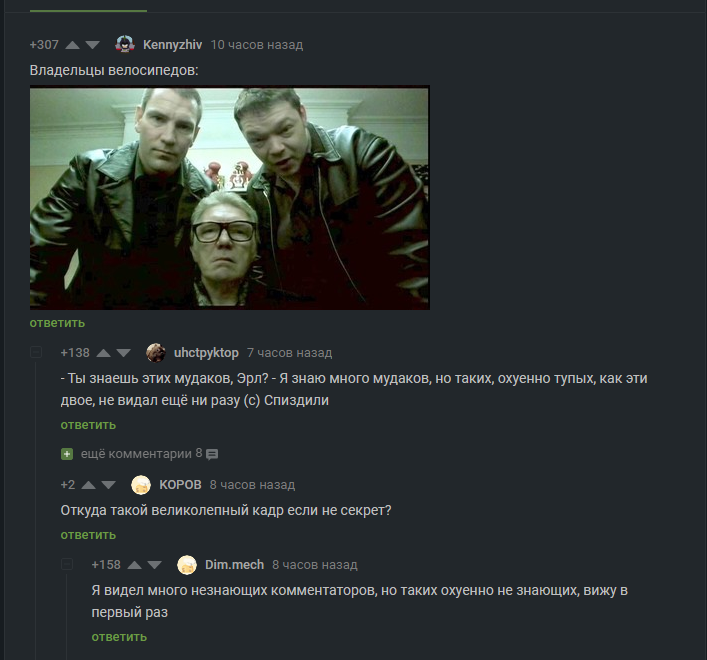This screenshot has height=660, width=707.
Task: Upvote Dim.mech's comment
Action: [x=134, y=564]
